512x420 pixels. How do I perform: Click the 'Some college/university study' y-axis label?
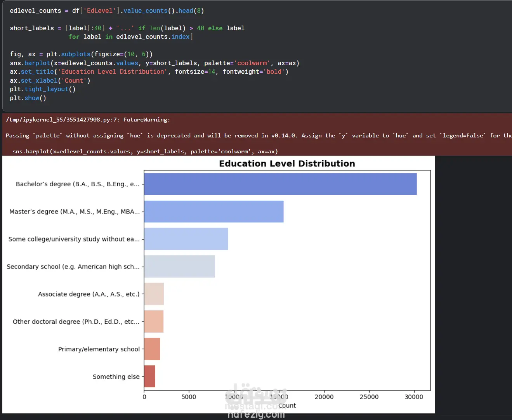74,239
